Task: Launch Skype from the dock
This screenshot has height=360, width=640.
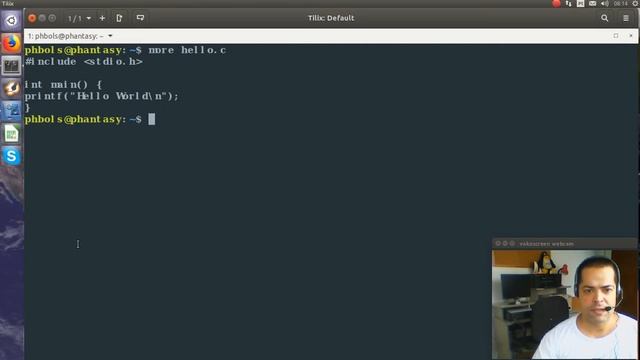Action: tap(11, 156)
